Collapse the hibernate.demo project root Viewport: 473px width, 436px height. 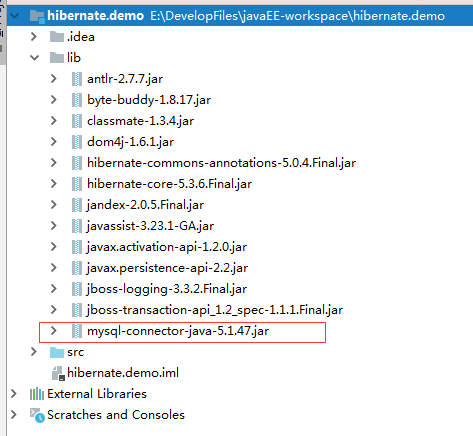point(15,16)
